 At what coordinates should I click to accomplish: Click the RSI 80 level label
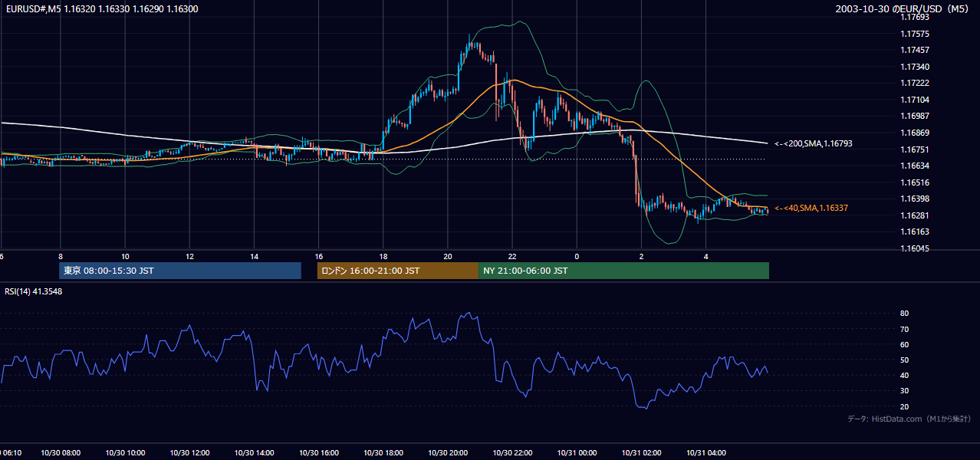pyautogui.click(x=904, y=314)
